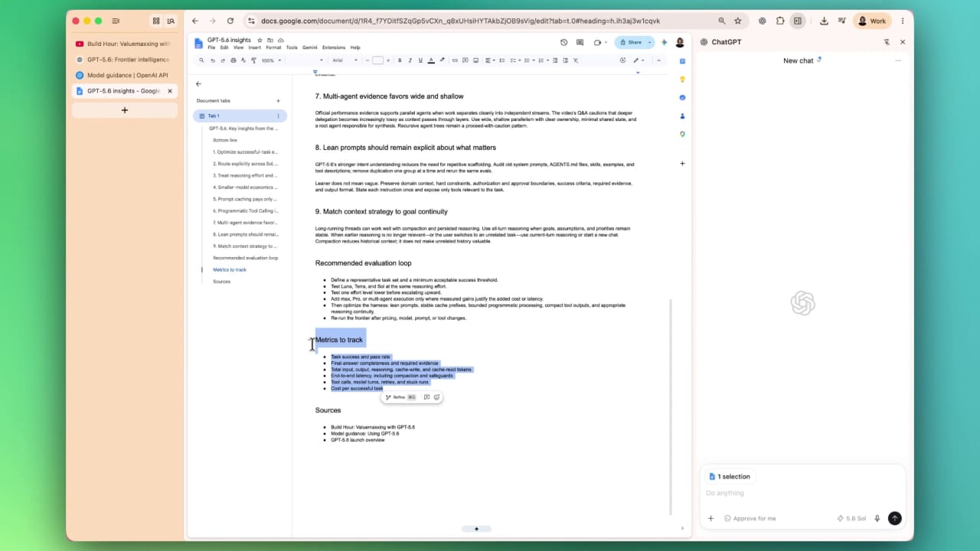Image resolution: width=980 pixels, height=551 pixels.
Task: Open Tasks from the Docs side panel
Action: pos(682,98)
